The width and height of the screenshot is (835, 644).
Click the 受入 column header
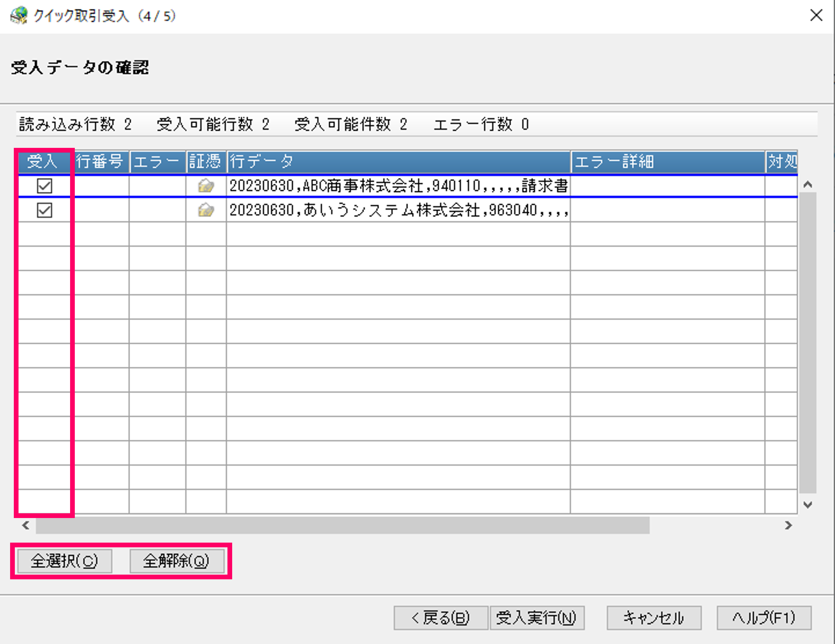[43, 161]
